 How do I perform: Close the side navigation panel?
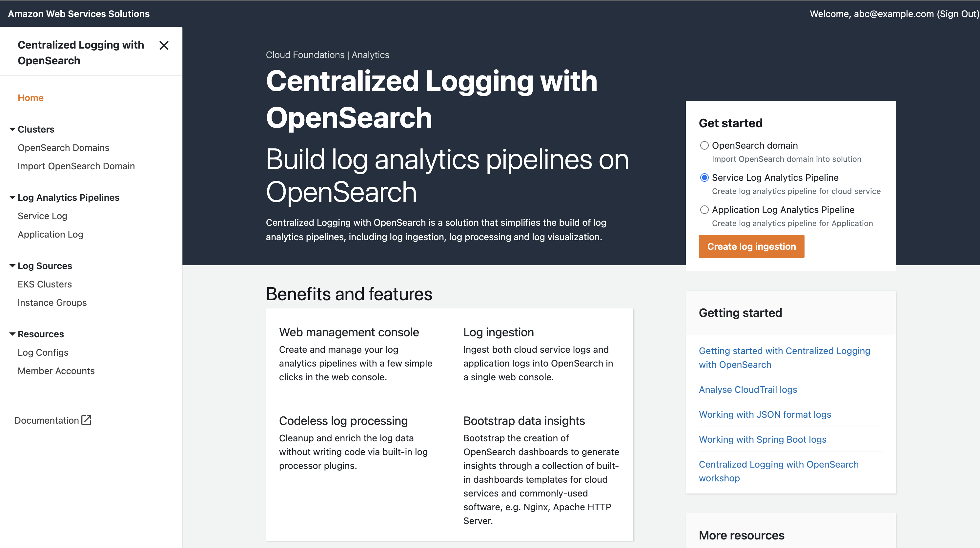coord(164,45)
